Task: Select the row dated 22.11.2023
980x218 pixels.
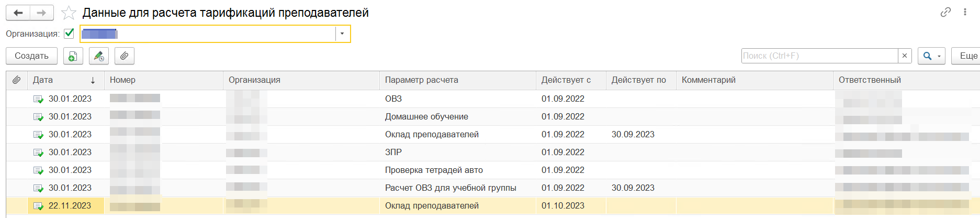Action: [70, 206]
